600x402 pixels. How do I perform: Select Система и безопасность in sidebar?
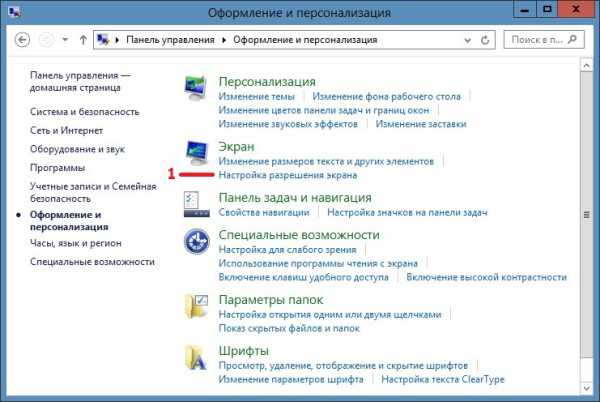(85, 112)
